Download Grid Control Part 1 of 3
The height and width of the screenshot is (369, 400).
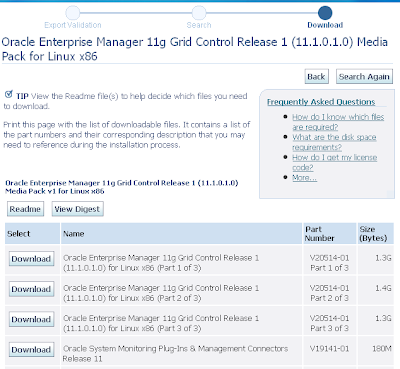pos(31,259)
